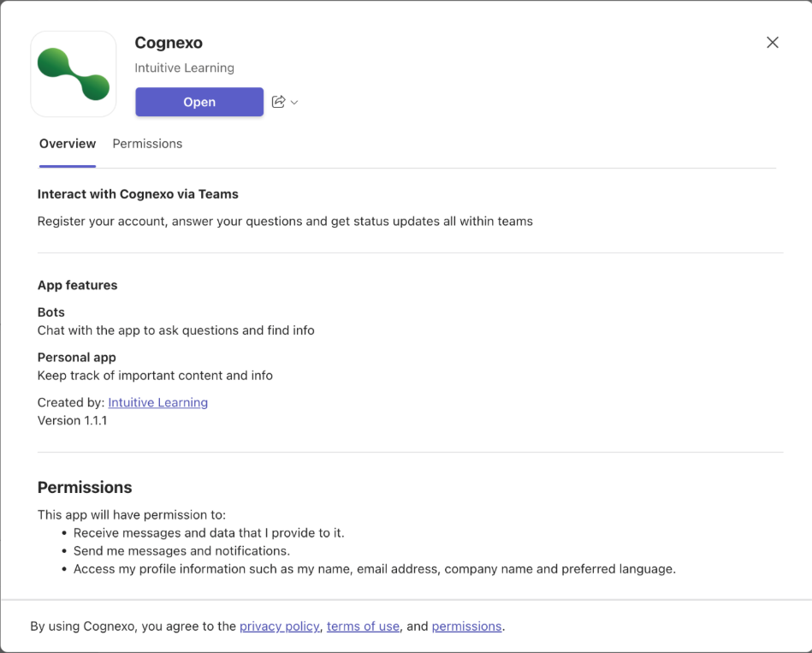Screen dimensions: 812x653
Task: Click the Bots feature heading
Action: [51, 312]
